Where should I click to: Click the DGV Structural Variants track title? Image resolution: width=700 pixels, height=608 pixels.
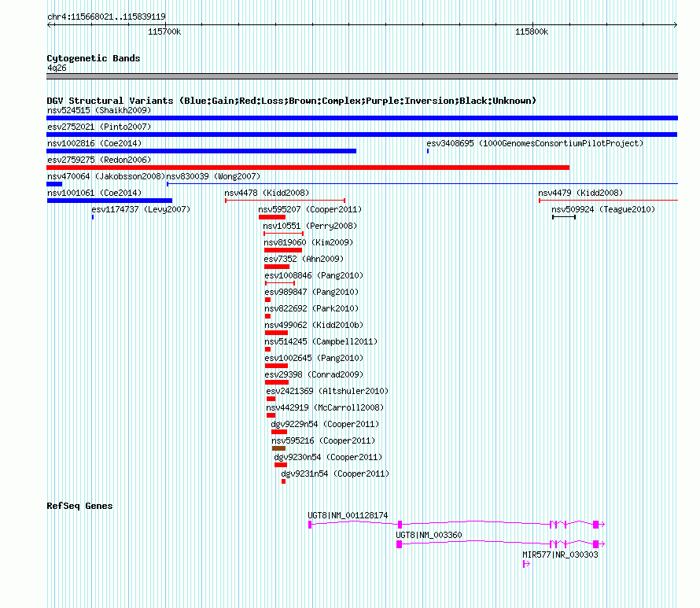[291, 101]
